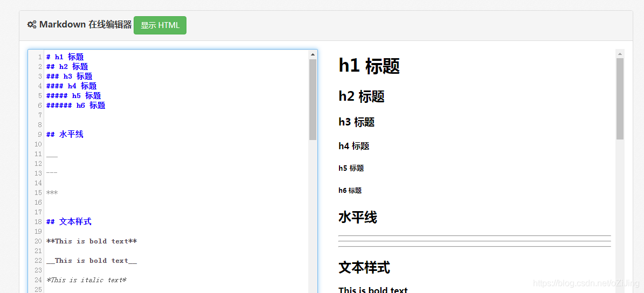644x293 pixels.
Task: Click the rendered '文本样式' preview heading
Action: pos(364,268)
